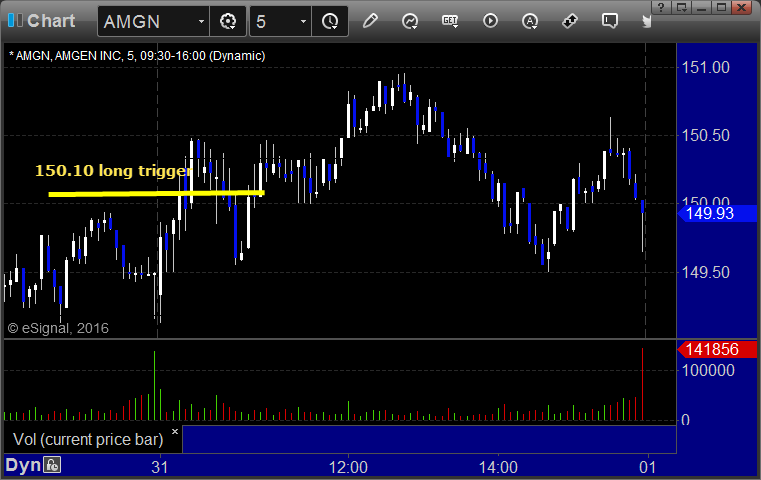The width and height of the screenshot is (761, 480).
Task: Click the Vol (current price bar) label
Action: 88,439
